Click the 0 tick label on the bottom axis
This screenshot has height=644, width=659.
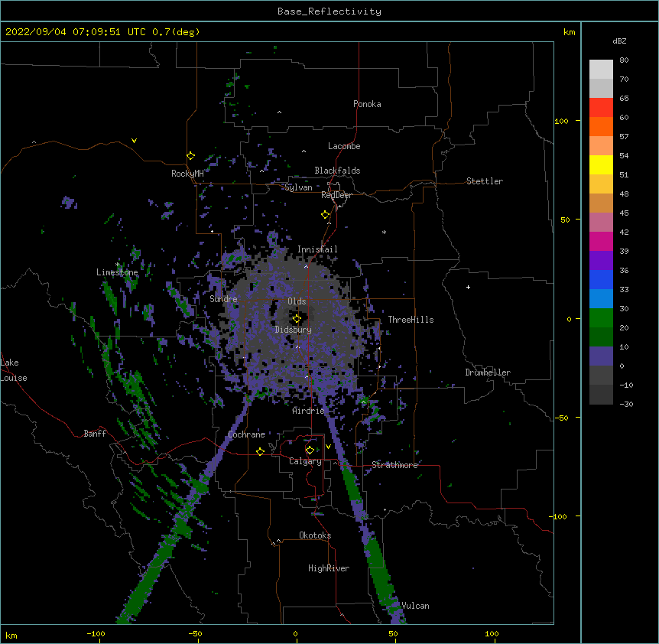pos(295,633)
